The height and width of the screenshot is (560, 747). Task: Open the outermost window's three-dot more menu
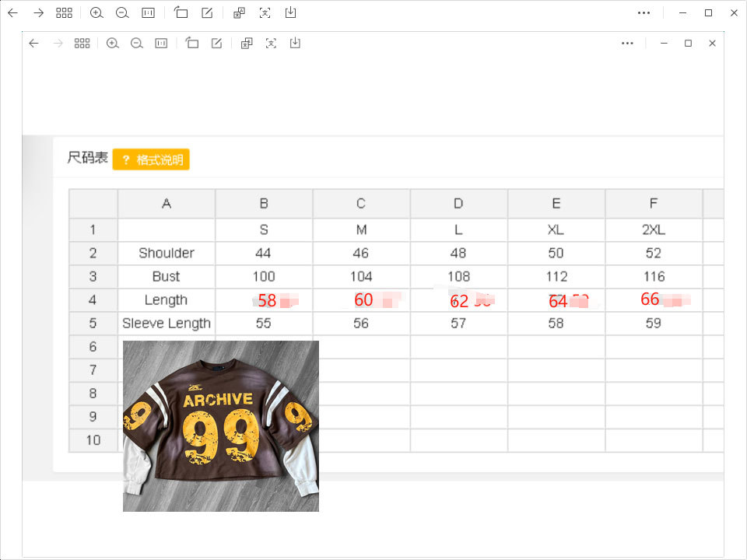[x=644, y=13]
